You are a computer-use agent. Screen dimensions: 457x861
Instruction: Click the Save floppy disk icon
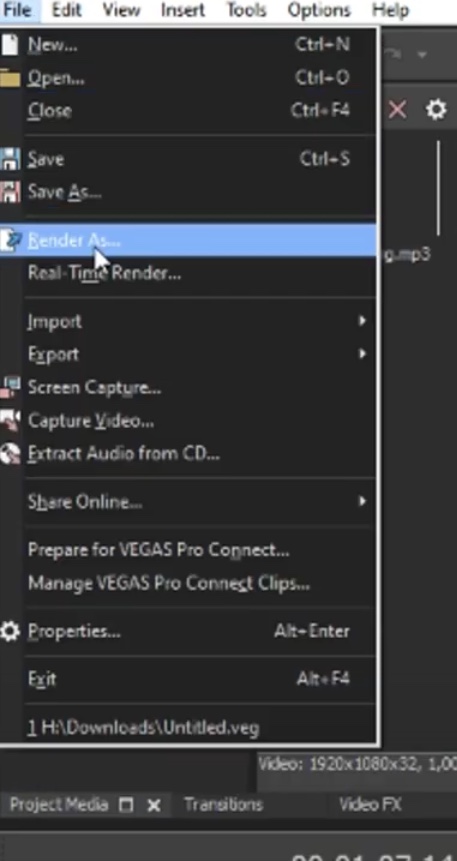pos(9,159)
